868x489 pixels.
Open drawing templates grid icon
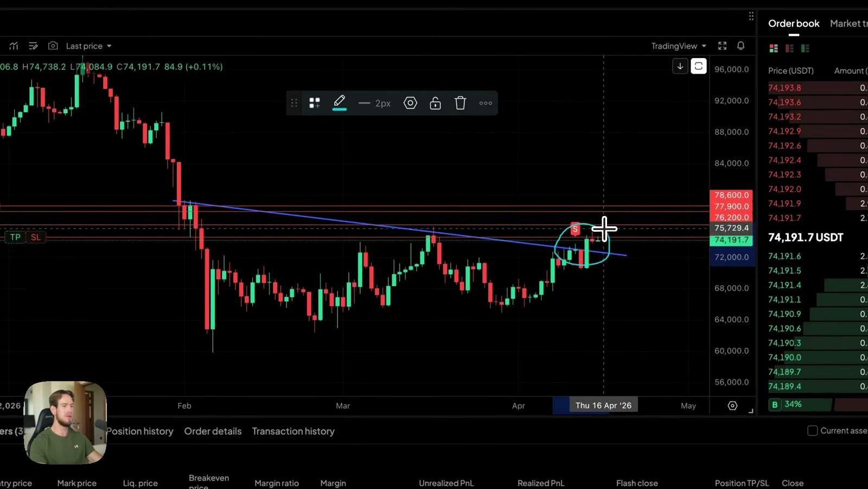[x=315, y=103]
